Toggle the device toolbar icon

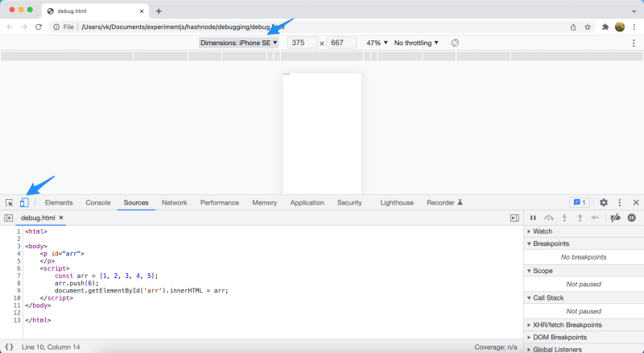(24, 202)
